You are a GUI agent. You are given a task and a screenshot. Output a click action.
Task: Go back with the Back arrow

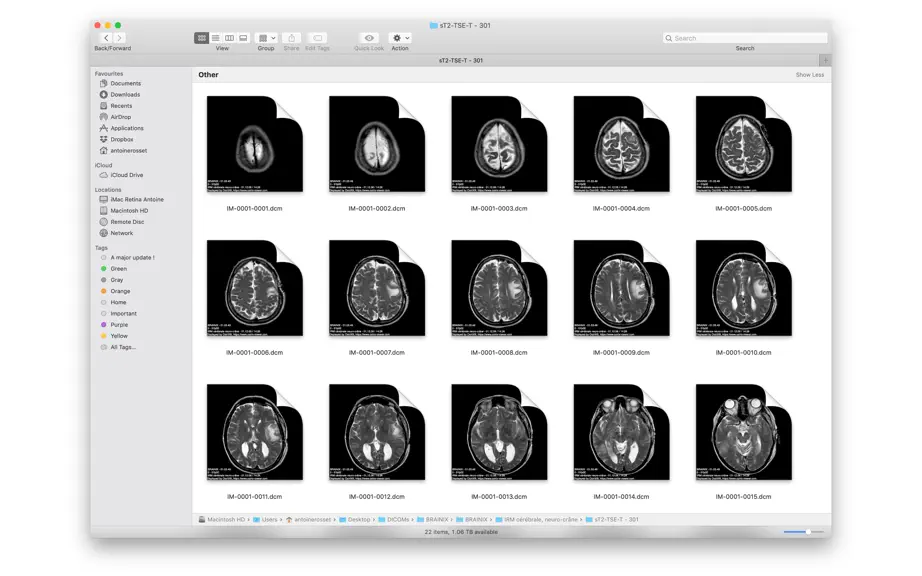(106, 38)
